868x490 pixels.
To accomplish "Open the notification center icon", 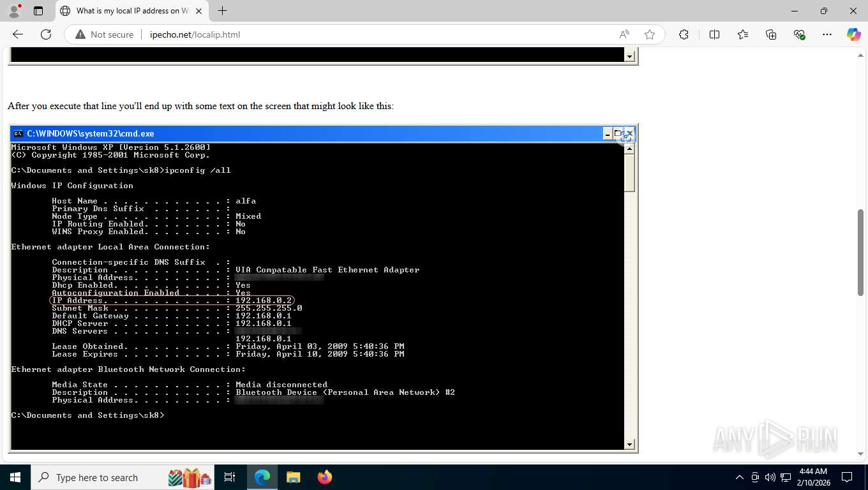I will point(847,477).
